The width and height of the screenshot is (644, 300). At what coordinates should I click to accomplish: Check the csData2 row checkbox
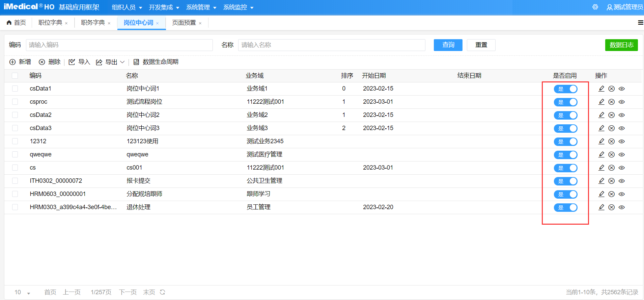pyautogui.click(x=15, y=115)
